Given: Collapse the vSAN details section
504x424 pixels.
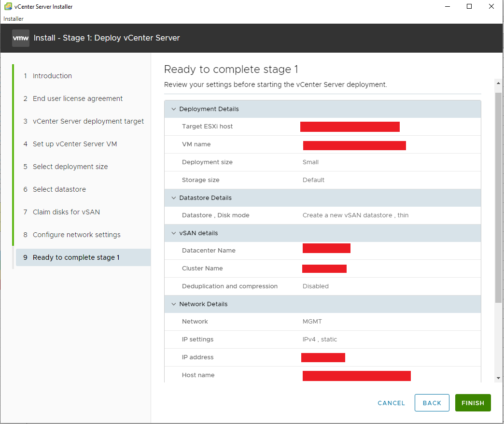Looking at the screenshot, I should pos(174,233).
